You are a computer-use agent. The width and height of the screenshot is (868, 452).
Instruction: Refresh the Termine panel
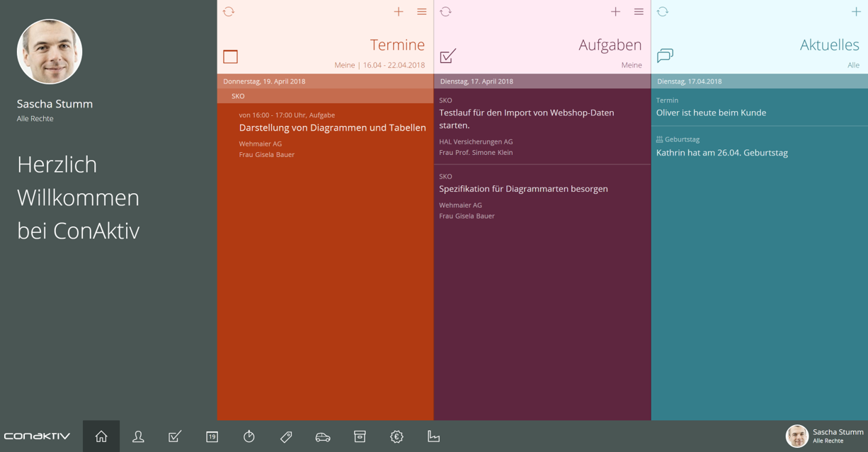pyautogui.click(x=229, y=11)
